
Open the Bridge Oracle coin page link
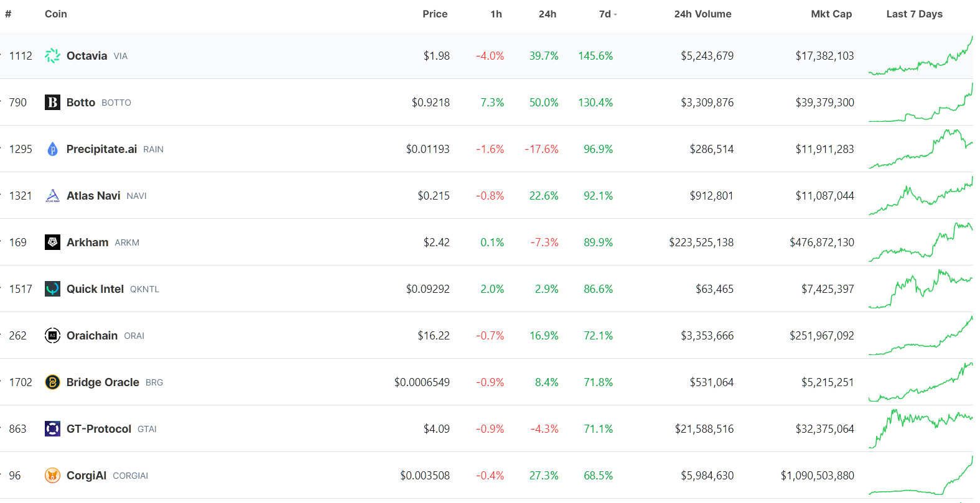coord(103,382)
